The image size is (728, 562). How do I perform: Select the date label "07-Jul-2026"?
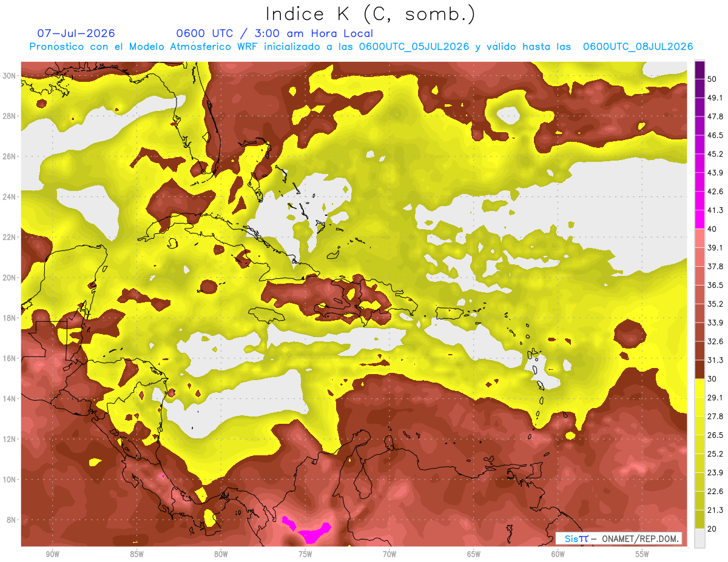(x=76, y=33)
